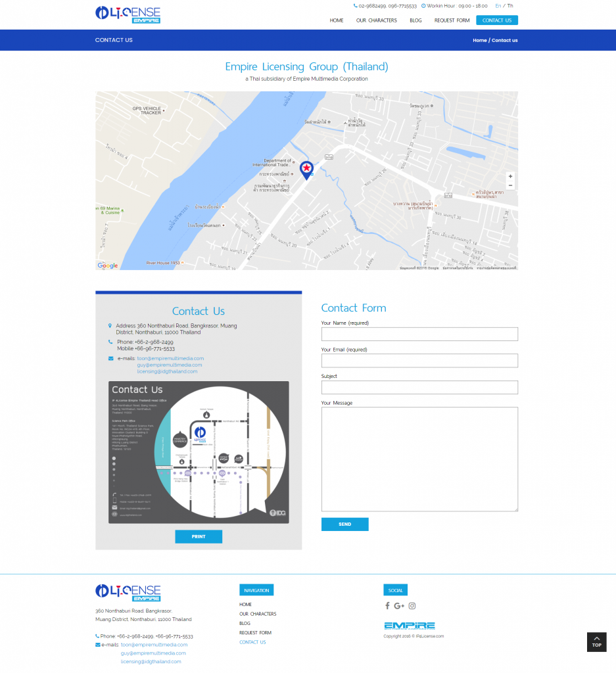Open OUR CHARACTERS in the header menu
The image size is (616, 673).
(x=377, y=20)
